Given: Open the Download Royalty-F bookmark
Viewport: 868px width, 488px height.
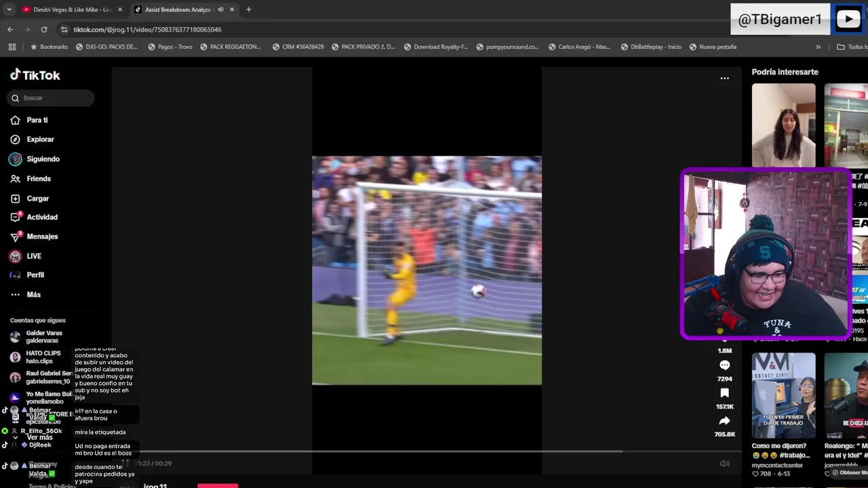Looking at the screenshot, I should click(435, 47).
